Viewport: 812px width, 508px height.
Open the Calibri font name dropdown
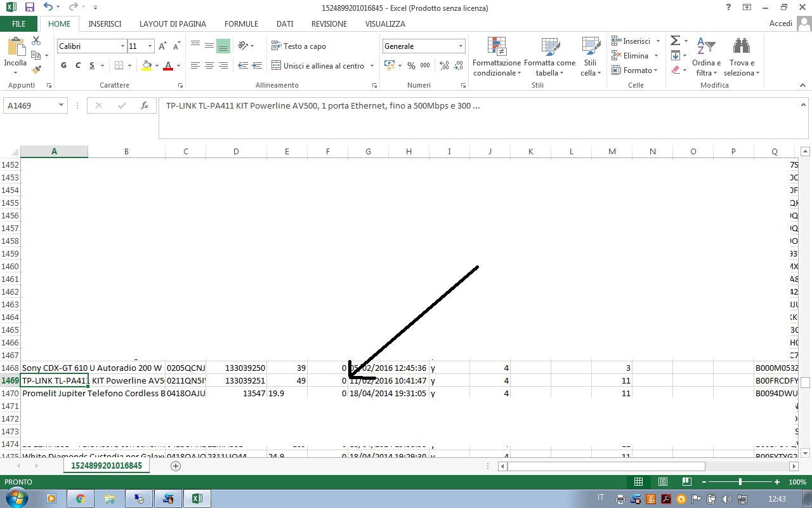click(122, 46)
